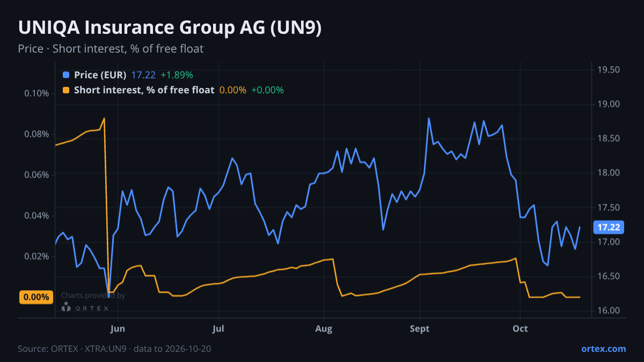Image resolution: width=644 pixels, height=362 pixels.
Task: Click the Price (EUR) legend label
Action: (100, 75)
